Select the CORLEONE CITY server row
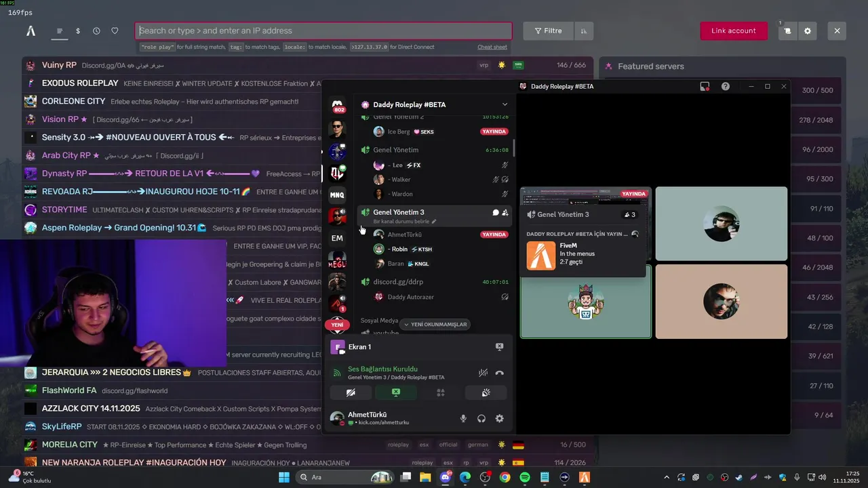868x488 pixels. (x=172, y=101)
